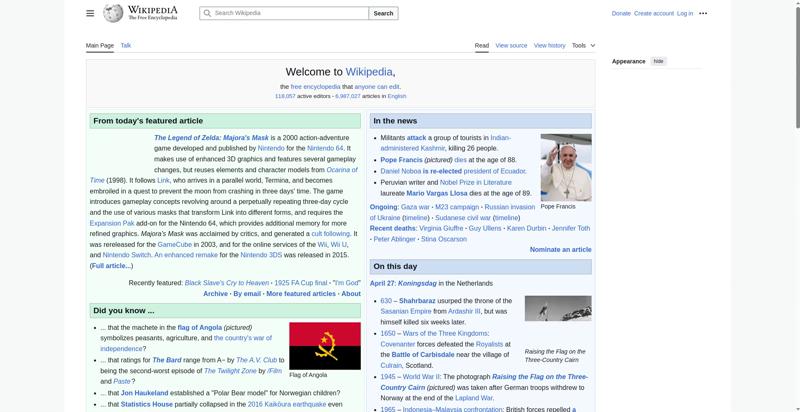Viewport: 800px width, 412px height.
Task: Open the Nobel Prize in Literature link
Action: 476,182
